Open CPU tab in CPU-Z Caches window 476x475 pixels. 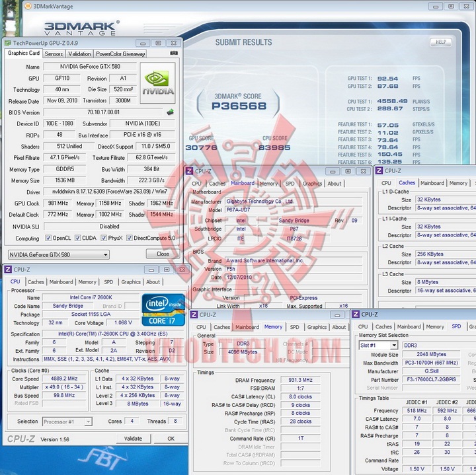[x=386, y=183]
